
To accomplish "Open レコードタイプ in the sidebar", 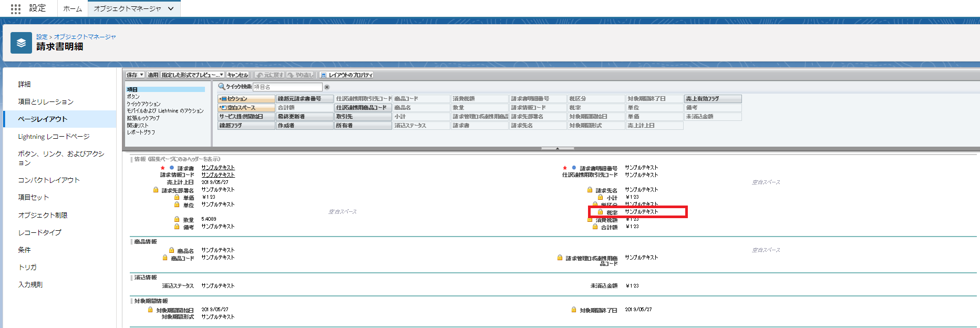I will (x=39, y=232).
